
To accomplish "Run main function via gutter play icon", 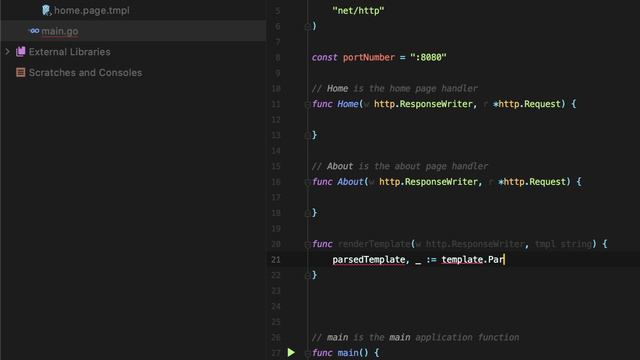I will (x=291, y=352).
